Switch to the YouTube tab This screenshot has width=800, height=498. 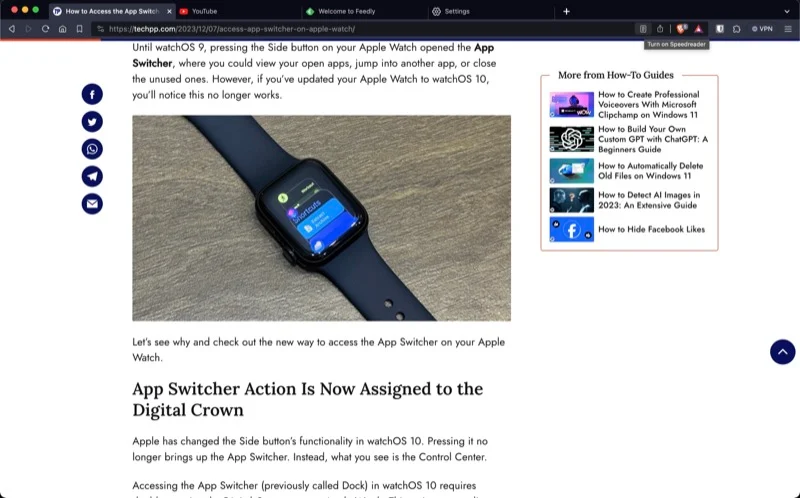tap(237, 11)
